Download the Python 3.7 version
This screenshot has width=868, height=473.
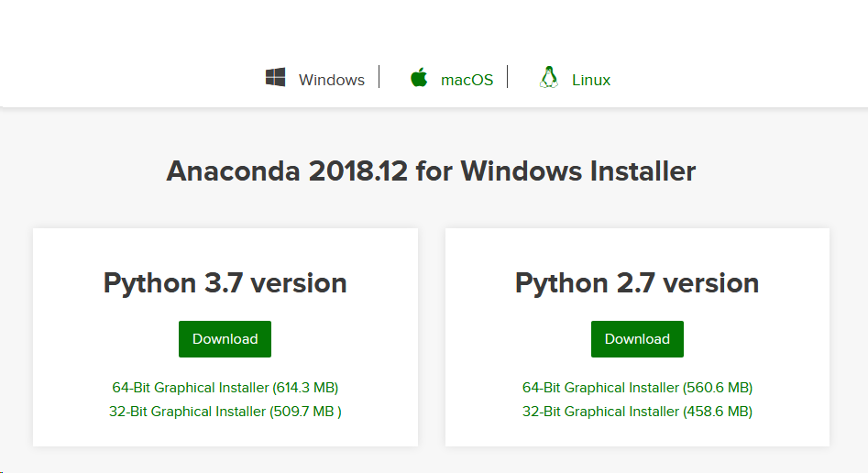tap(225, 339)
